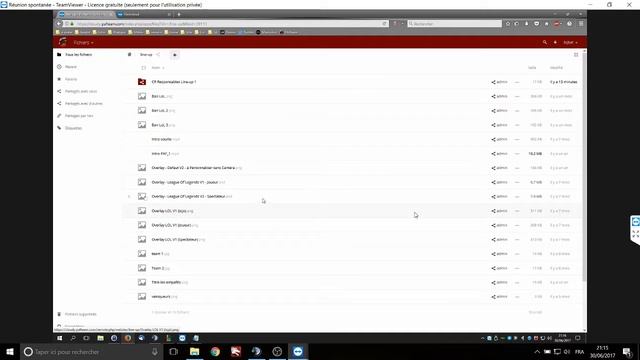Open more actions on team 1 row
This screenshot has width=640, height=360.
(517, 254)
